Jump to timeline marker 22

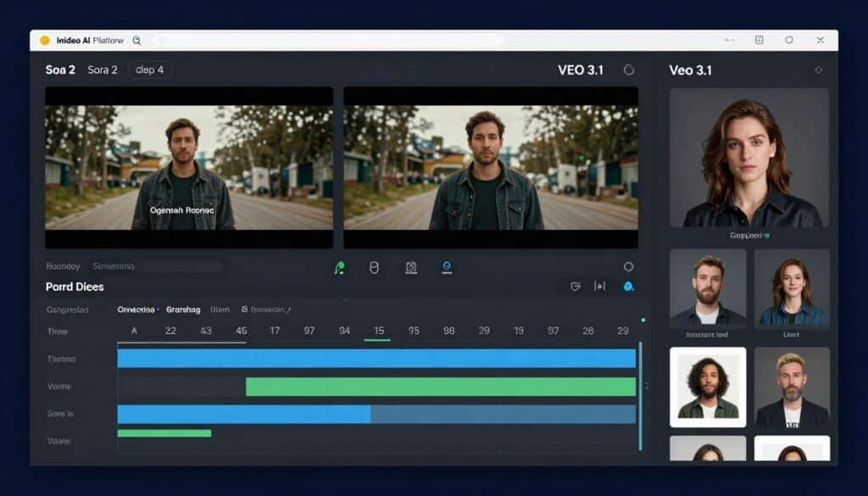click(x=170, y=331)
